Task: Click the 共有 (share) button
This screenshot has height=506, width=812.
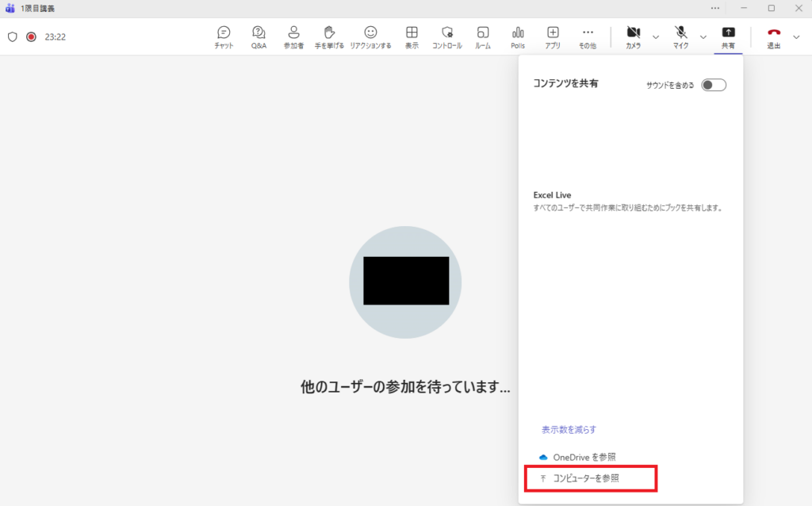Action: (x=728, y=36)
